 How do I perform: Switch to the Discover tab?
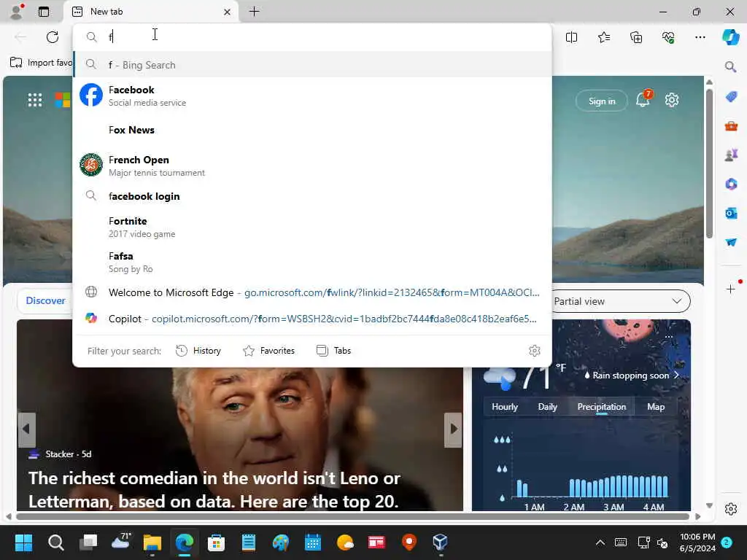[45, 300]
